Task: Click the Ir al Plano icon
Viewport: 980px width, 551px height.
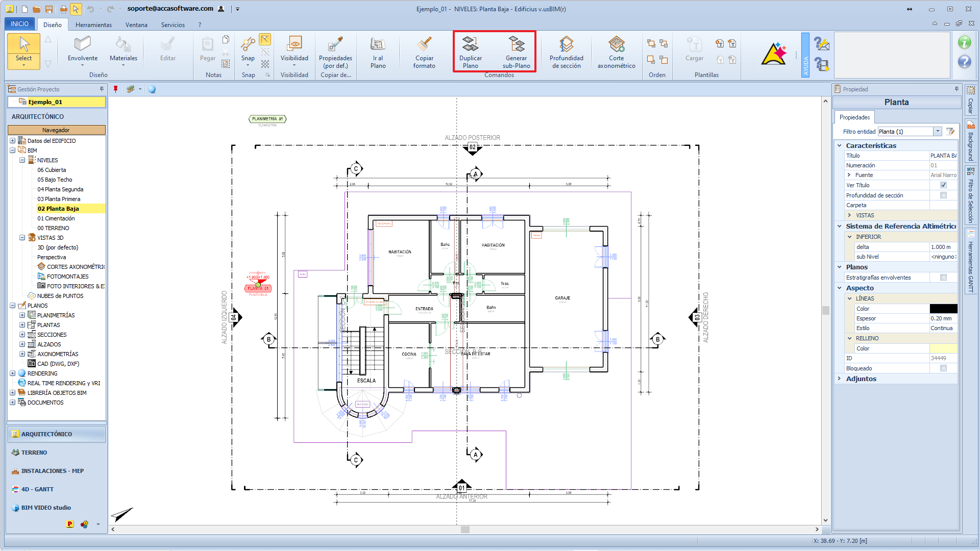Action: (378, 45)
